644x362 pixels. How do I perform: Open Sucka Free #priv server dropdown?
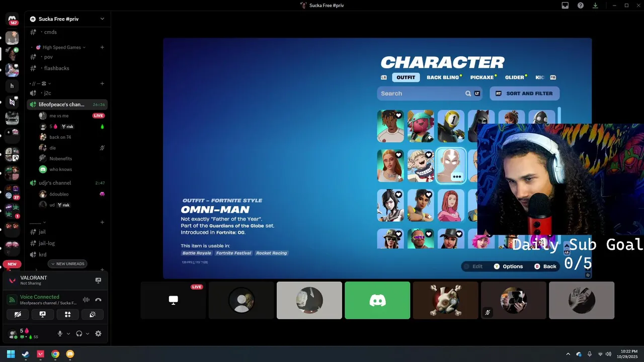click(102, 19)
